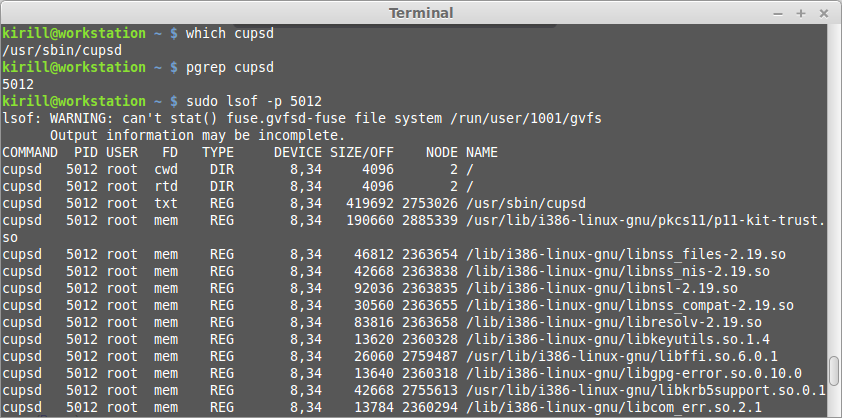Click the node value 2360328
842x418 pixels.
[x=430, y=340]
